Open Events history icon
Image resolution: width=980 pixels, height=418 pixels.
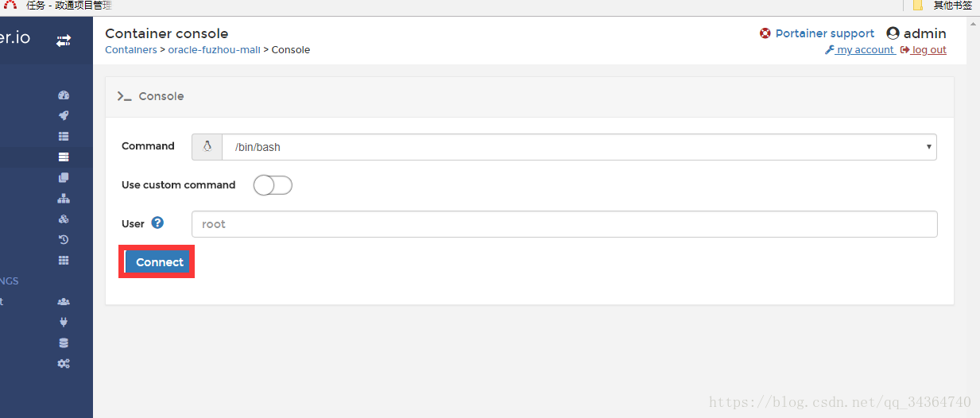64,240
